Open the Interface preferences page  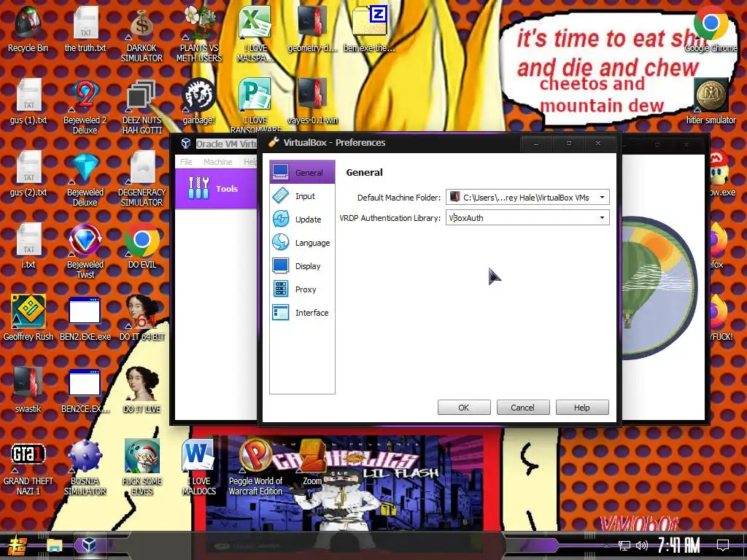point(302,312)
